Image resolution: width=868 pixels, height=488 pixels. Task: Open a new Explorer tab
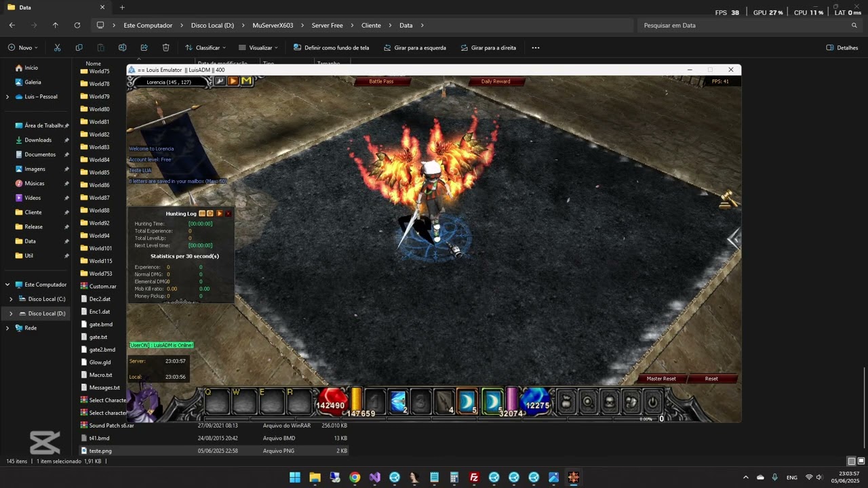tap(122, 7)
